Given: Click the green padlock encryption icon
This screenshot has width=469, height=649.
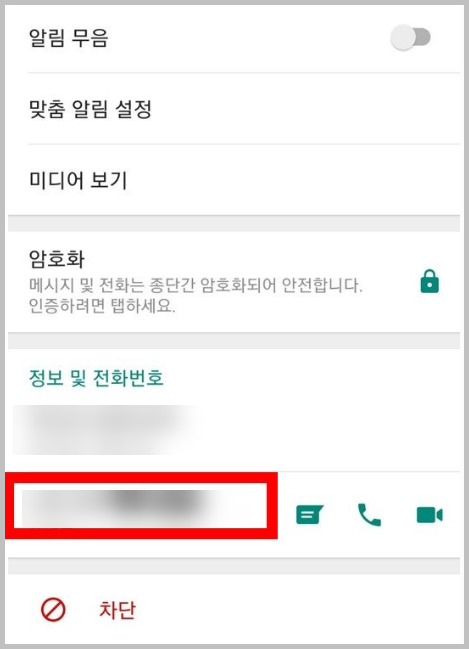Looking at the screenshot, I should (x=429, y=281).
